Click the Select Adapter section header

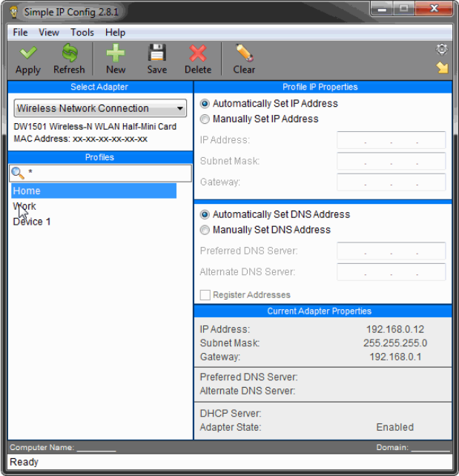tap(100, 87)
